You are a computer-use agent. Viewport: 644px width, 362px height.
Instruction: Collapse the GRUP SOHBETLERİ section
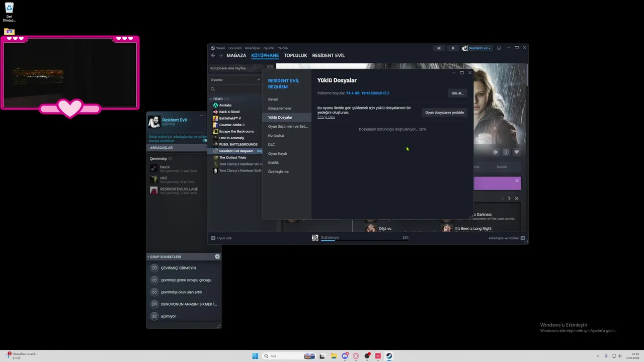[x=148, y=256]
